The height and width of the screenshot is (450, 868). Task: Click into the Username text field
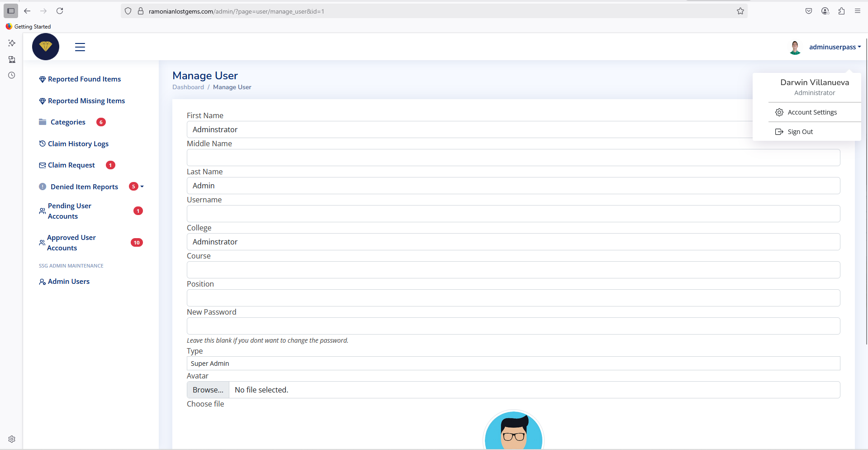[x=513, y=214]
